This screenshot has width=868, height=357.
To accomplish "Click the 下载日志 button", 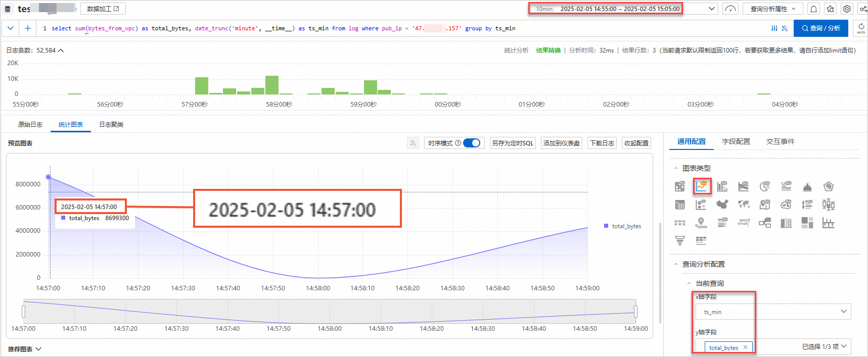I will [x=602, y=143].
